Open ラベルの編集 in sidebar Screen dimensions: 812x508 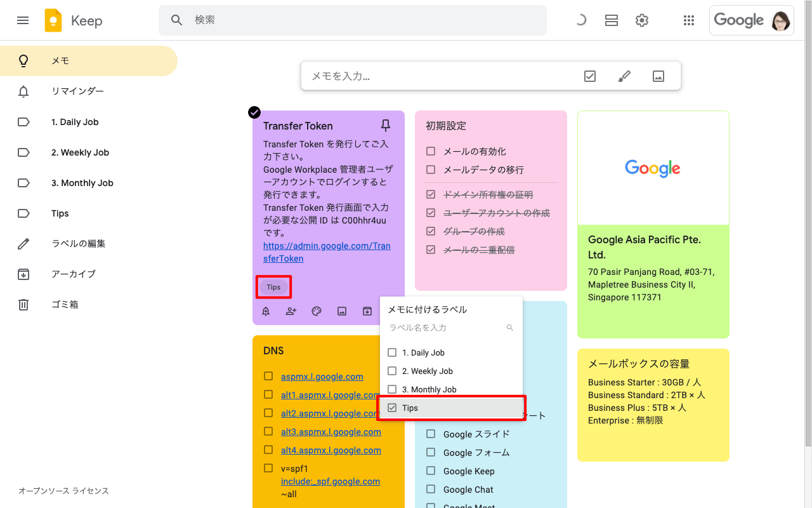[89, 244]
